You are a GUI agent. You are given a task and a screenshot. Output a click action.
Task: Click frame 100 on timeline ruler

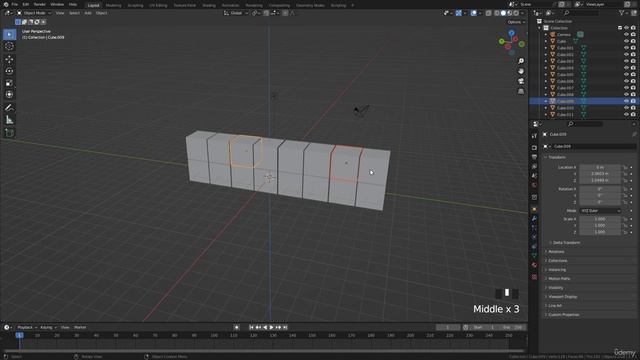(x=214, y=336)
